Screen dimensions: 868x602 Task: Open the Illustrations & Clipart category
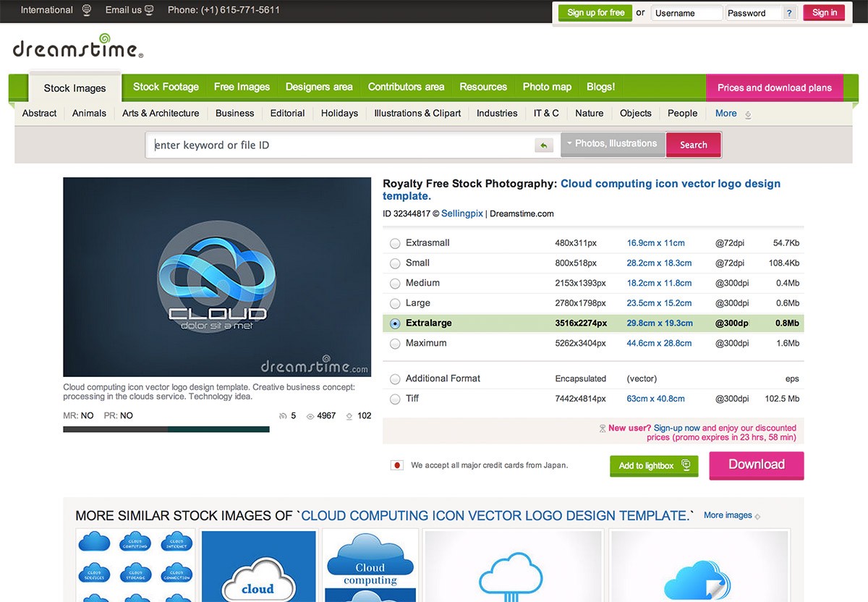[417, 114]
